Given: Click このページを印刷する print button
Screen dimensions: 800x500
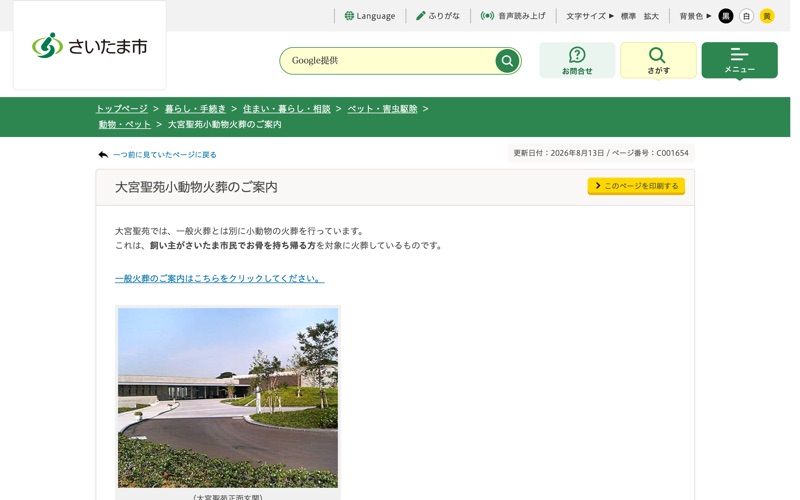Looking at the screenshot, I should coord(636,186).
